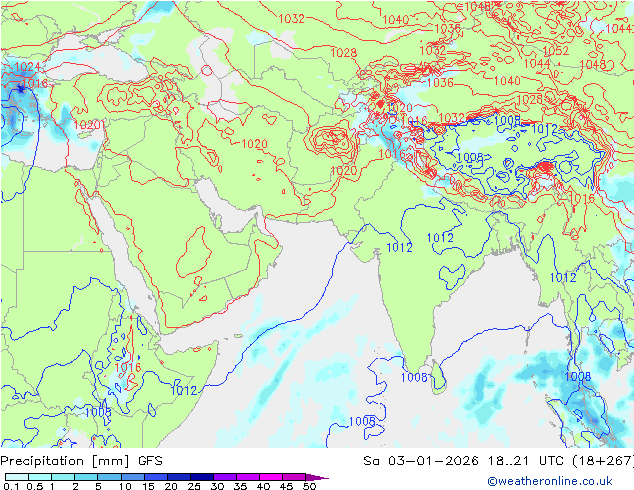Viewport: 634px width, 490px height.
Task: Click the legend value '40'
Action: point(263,486)
